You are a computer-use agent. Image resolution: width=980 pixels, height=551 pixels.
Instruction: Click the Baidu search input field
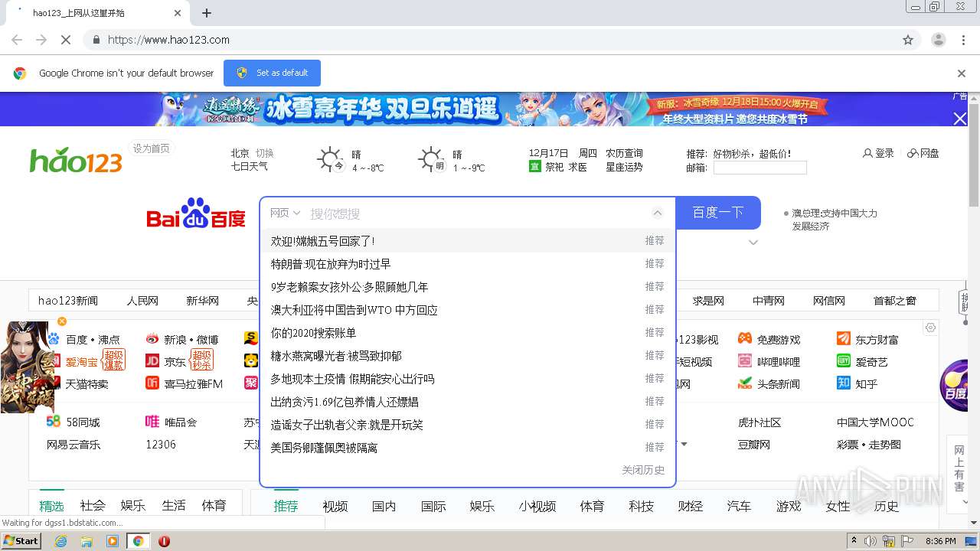point(475,214)
